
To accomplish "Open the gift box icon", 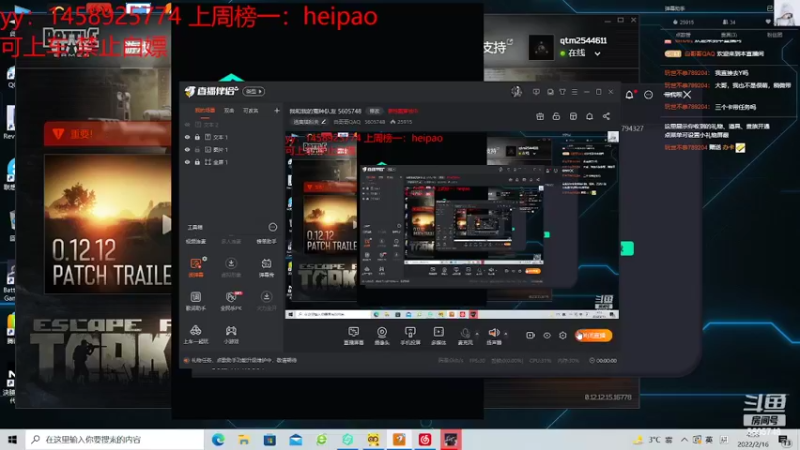I will 540,116.
